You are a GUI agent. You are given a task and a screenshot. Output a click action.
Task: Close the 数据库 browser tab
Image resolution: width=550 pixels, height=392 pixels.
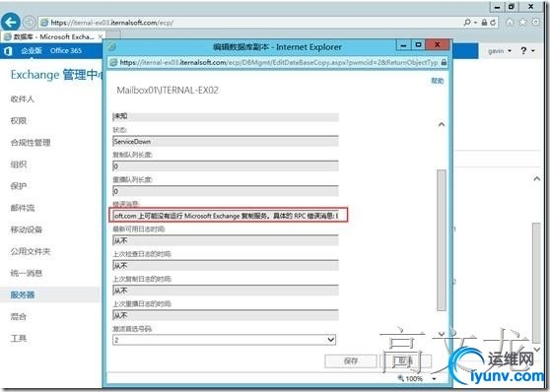(101, 36)
